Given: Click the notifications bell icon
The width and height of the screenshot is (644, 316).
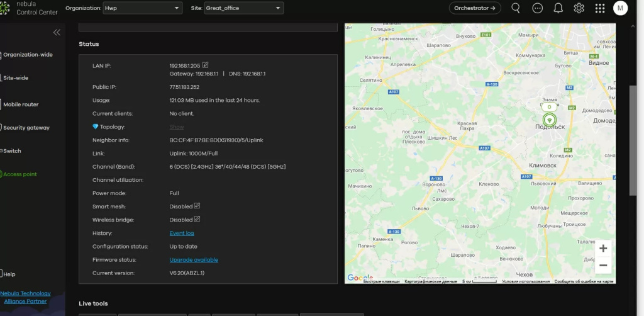Looking at the screenshot, I should pos(558,8).
